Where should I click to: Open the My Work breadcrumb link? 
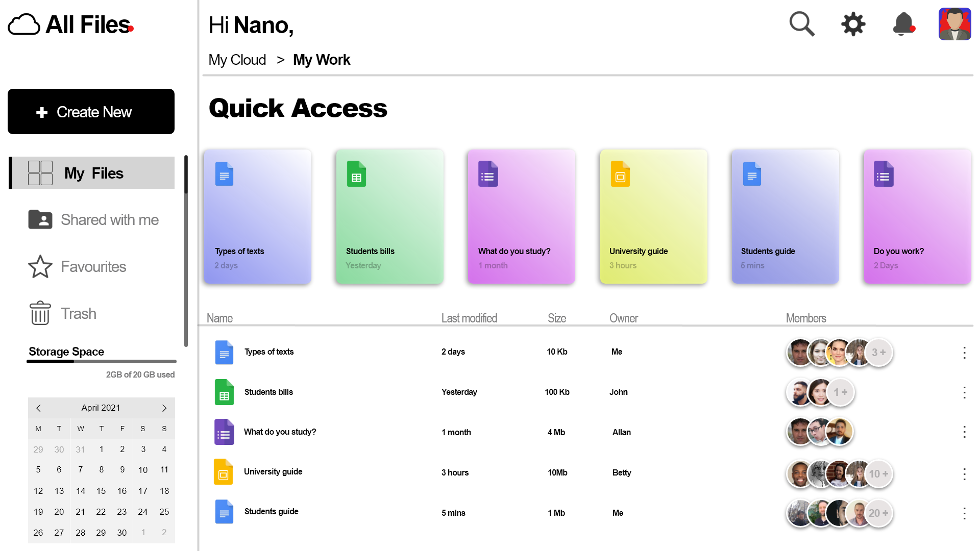point(322,60)
